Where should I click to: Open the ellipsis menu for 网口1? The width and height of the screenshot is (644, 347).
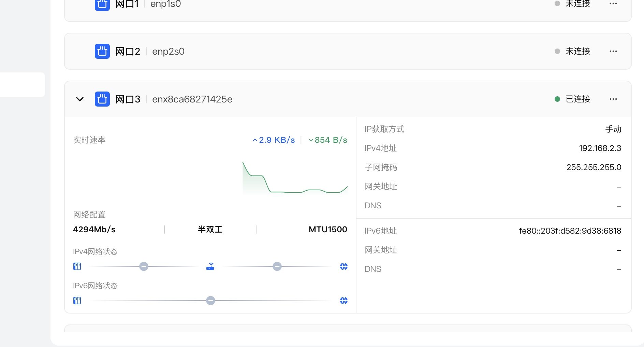pos(613,4)
